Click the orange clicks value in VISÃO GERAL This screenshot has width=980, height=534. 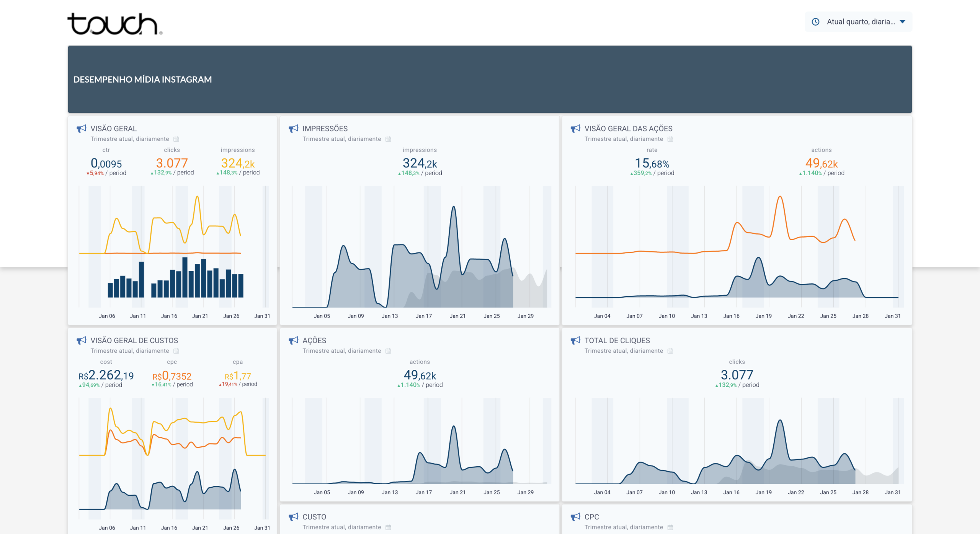tap(172, 163)
